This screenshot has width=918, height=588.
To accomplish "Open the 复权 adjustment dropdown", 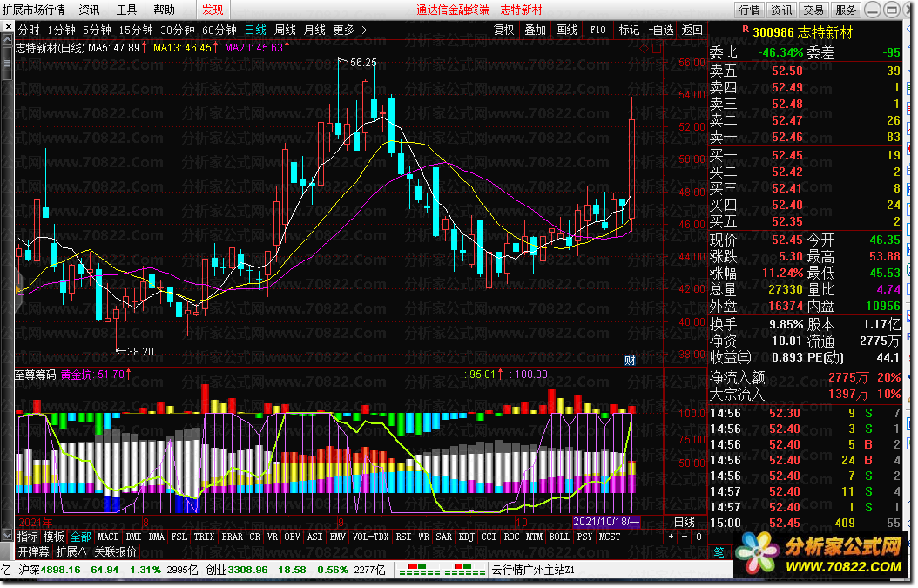I will [503, 30].
